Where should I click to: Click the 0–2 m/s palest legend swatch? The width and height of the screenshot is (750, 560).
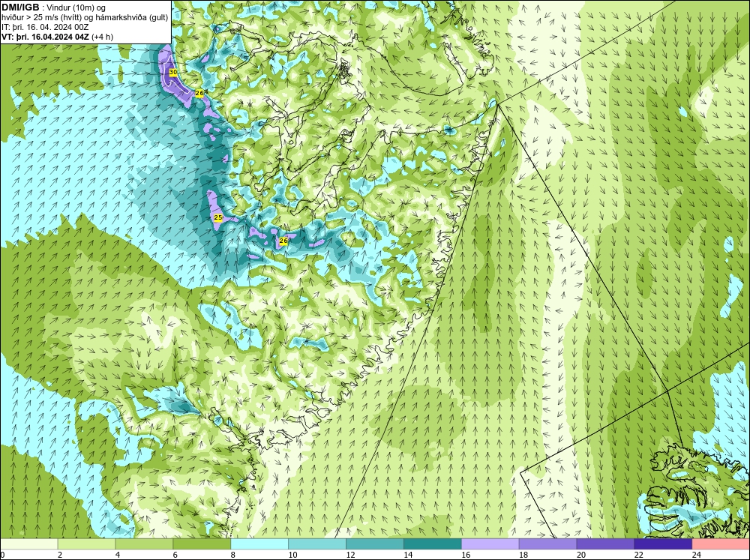29,544
